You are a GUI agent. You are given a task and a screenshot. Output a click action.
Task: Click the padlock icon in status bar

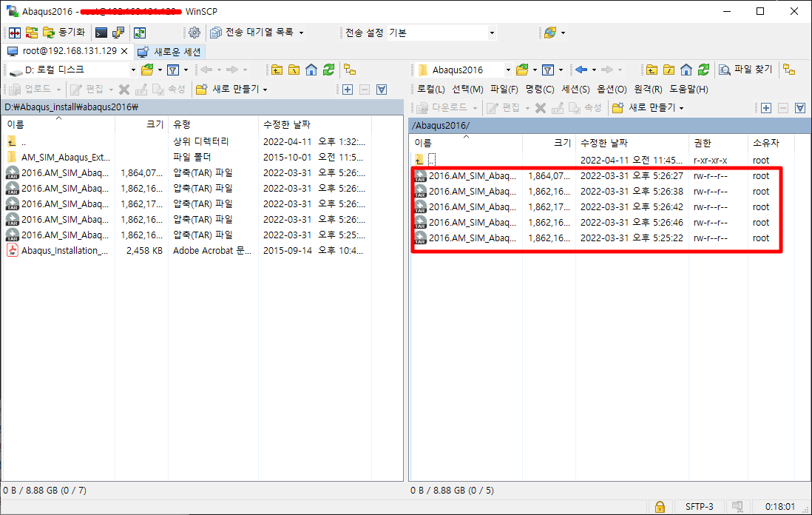coord(660,507)
